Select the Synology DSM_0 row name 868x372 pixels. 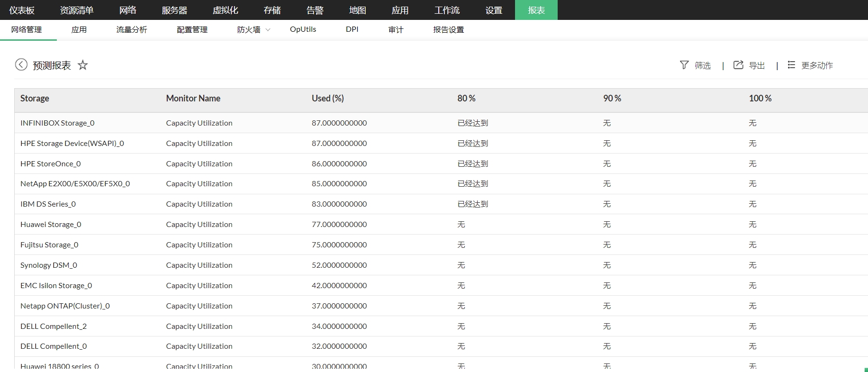49,265
